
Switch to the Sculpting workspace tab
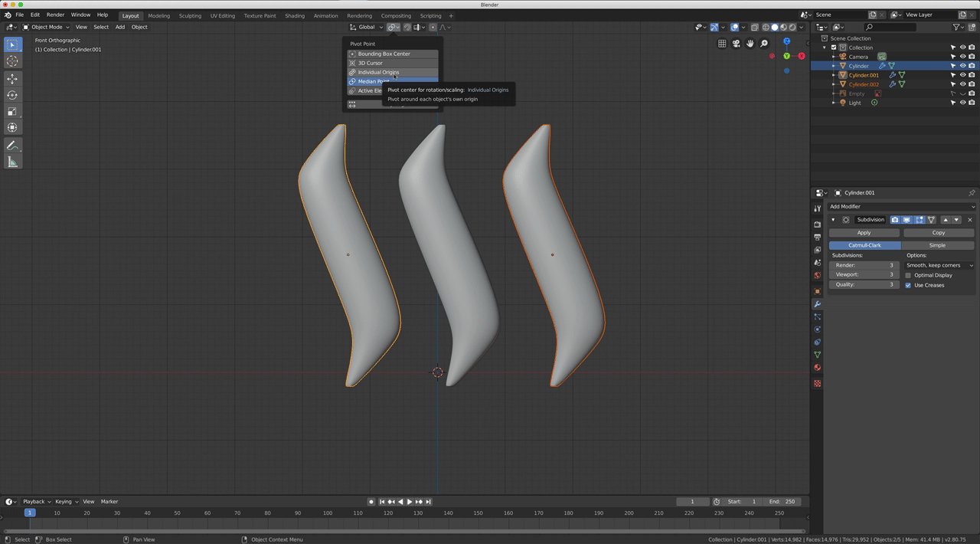coord(190,15)
